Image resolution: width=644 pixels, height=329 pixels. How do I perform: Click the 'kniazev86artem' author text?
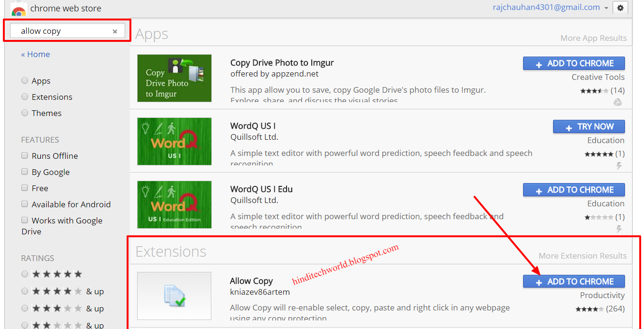coord(260,292)
